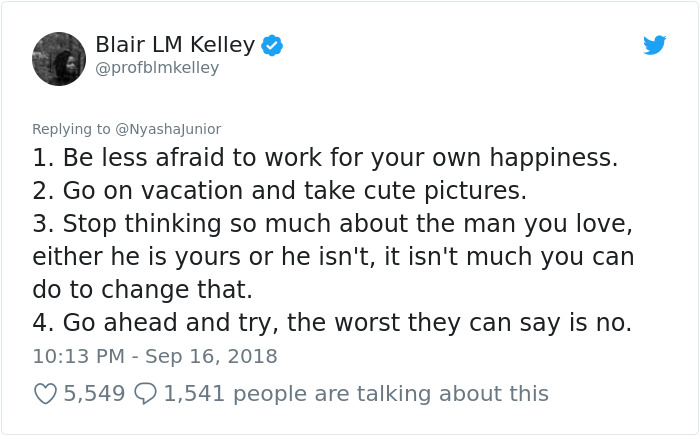
Task: Open the @NyashaJunior mention link
Action: [x=168, y=129]
